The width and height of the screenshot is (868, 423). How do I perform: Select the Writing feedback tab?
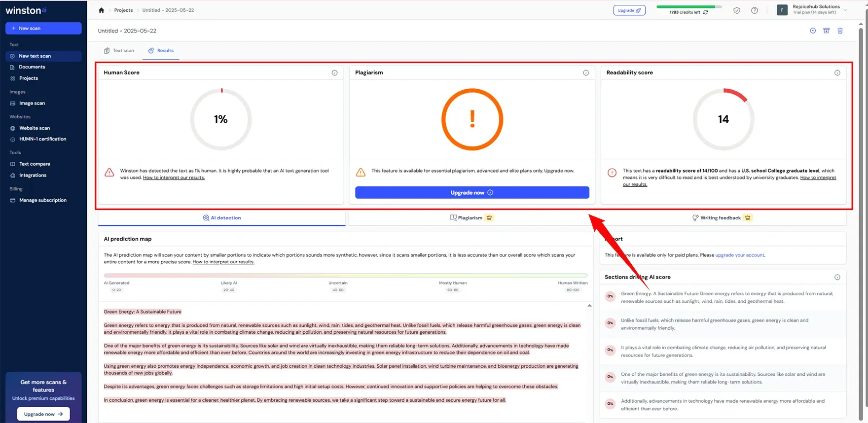(x=720, y=218)
